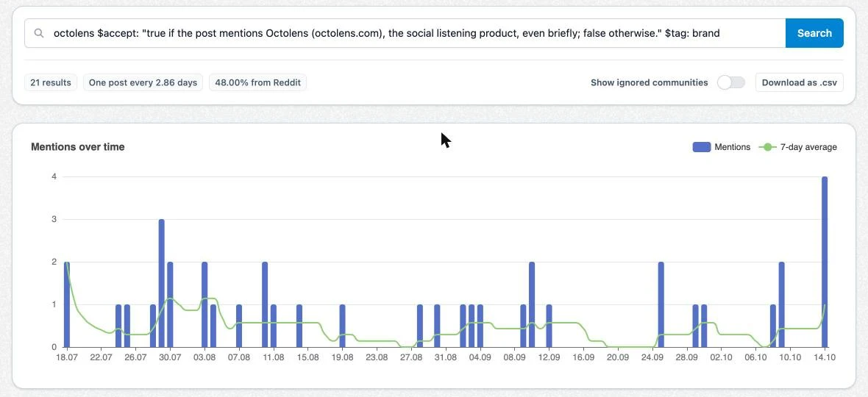This screenshot has width=868, height=397.
Task: Toggle the 7-day average legend entry
Action: [797, 147]
